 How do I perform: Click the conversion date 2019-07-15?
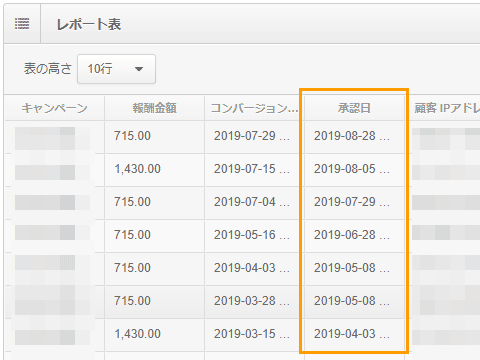point(254,169)
